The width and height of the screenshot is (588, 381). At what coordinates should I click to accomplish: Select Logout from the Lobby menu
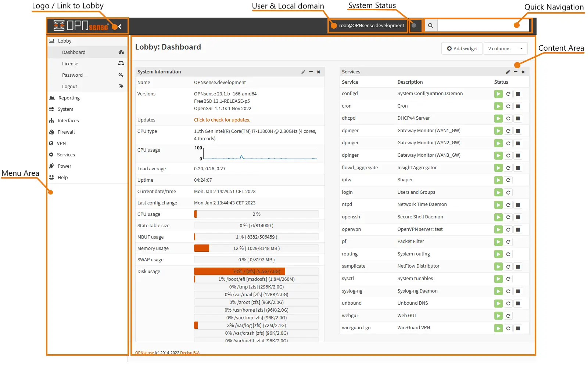[x=69, y=87]
